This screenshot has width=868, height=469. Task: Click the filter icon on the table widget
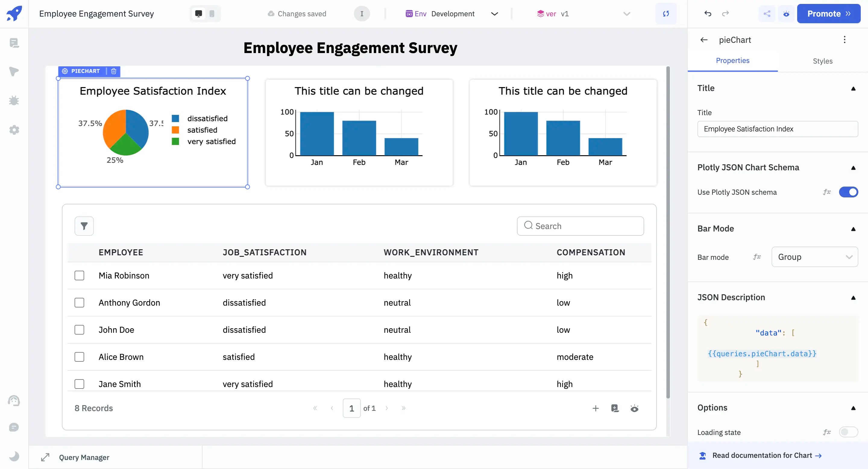[84, 226]
